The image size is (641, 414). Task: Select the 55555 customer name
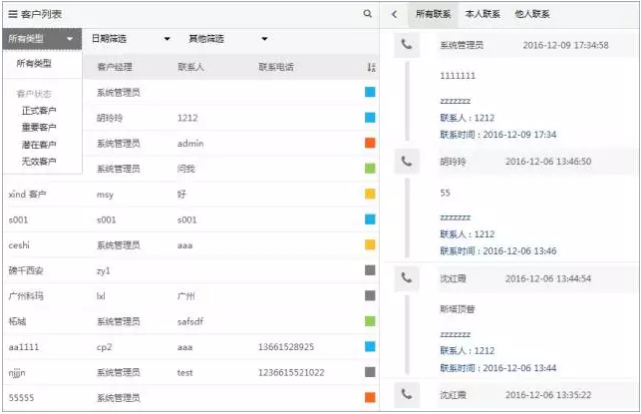(x=21, y=398)
